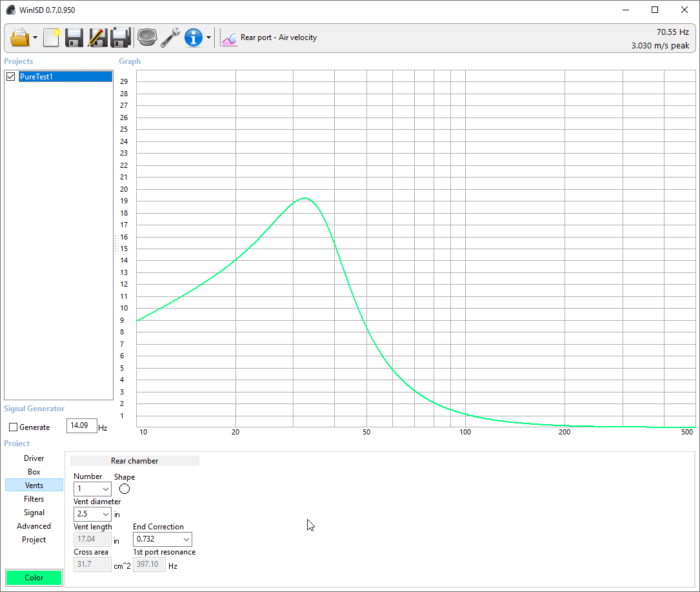Open the Advanced tab
The image size is (700, 592).
pyautogui.click(x=34, y=526)
